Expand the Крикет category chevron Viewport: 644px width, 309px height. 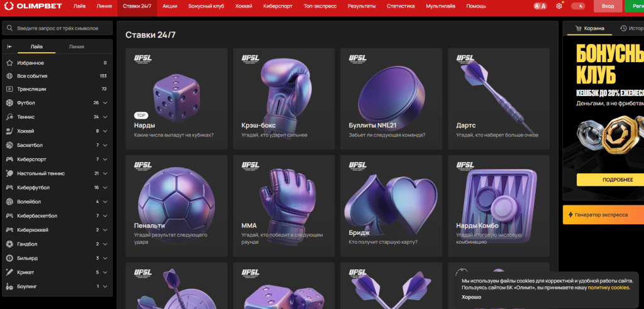tap(105, 273)
